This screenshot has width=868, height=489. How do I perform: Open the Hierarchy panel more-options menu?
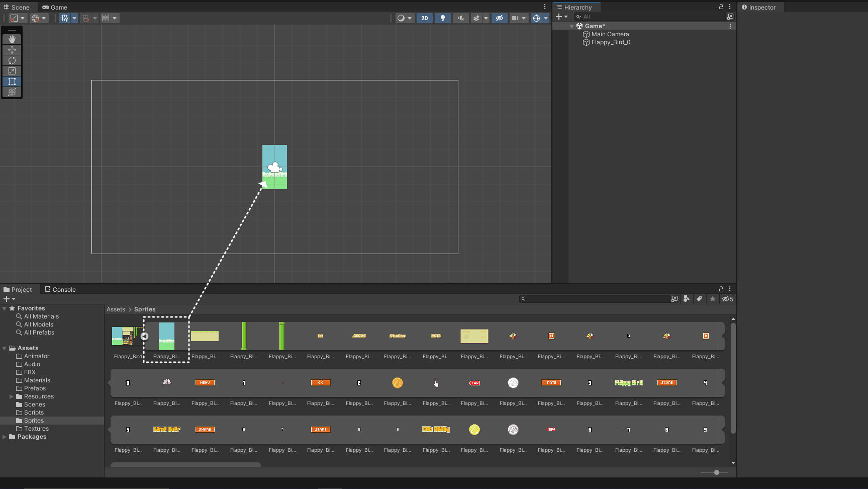(730, 7)
